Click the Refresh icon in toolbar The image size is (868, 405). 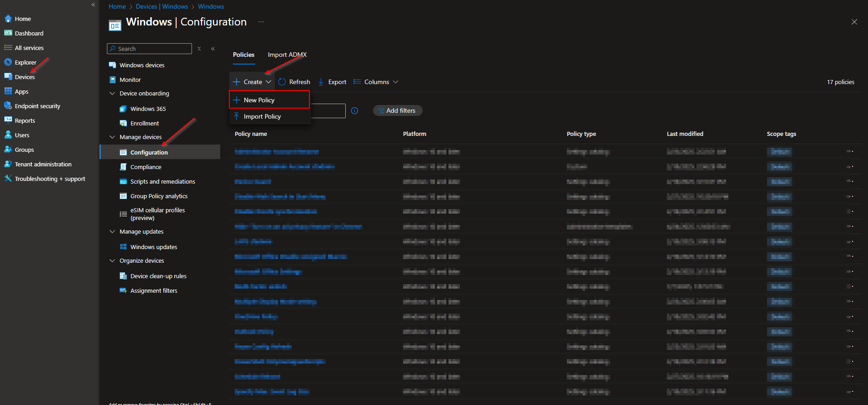[x=282, y=82]
